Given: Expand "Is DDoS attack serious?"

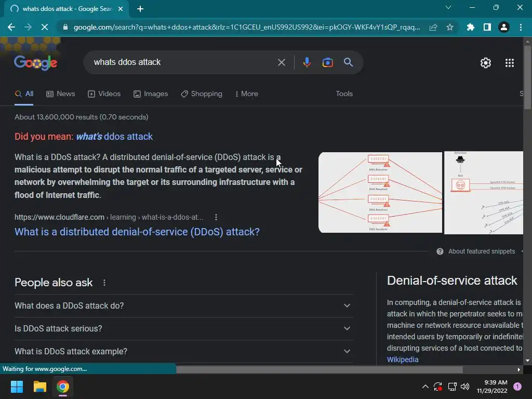Looking at the screenshot, I should point(183,328).
